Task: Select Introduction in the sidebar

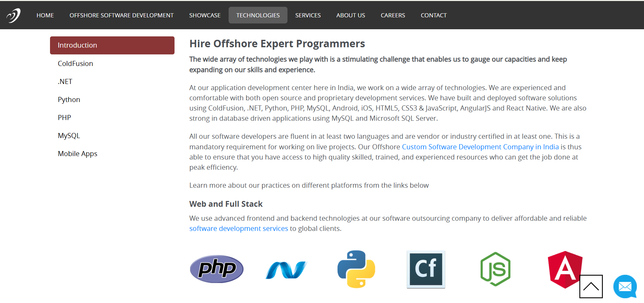Action: (112, 45)
